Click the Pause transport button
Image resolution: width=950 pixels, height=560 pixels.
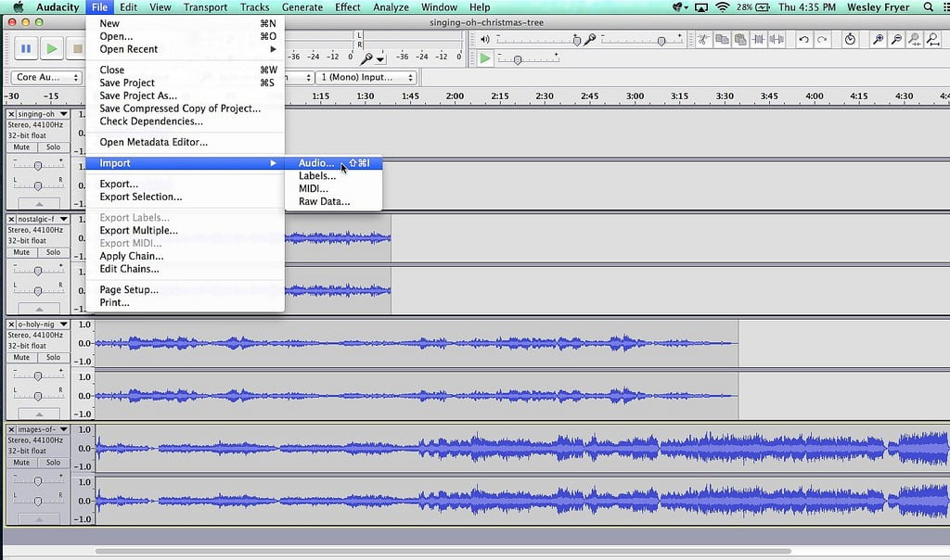click(x=25, y=48)
